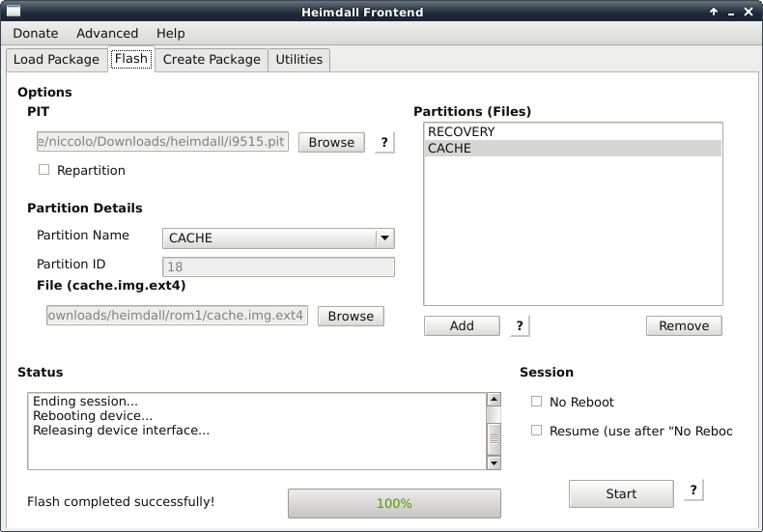763x532 pixels.
Task: Click the Status log scrollbar thumb
Action: click(x=494, y=438)
